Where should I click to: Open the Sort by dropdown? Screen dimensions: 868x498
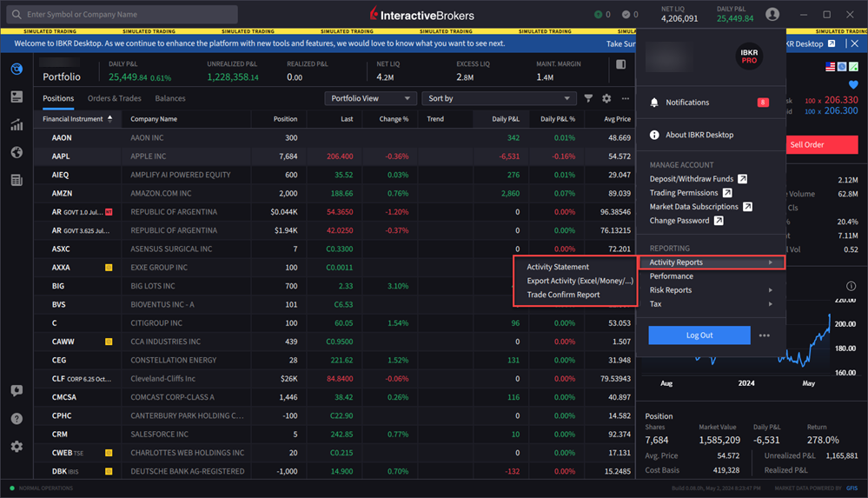tap(499, 98)
